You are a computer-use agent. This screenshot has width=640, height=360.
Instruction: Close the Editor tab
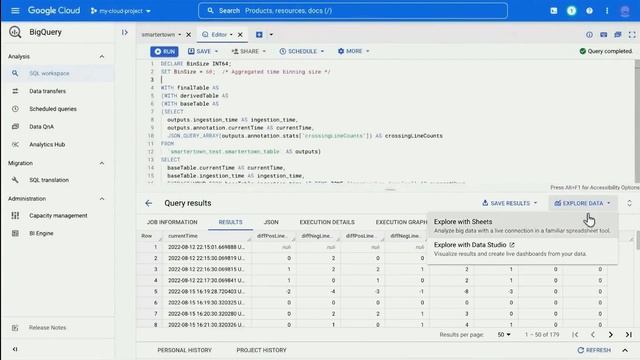pyautogui.click(x=240, y=35)
